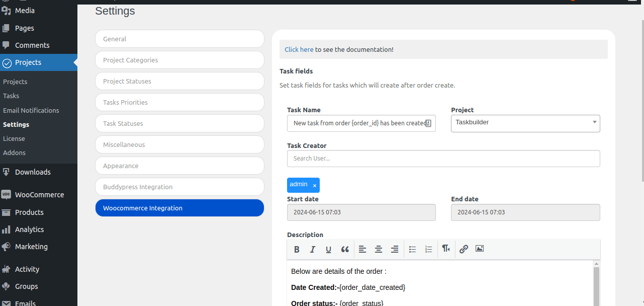Click inside the Description text area
The height and width of the screenshot is (306, 644).
[x=440, y=283]
